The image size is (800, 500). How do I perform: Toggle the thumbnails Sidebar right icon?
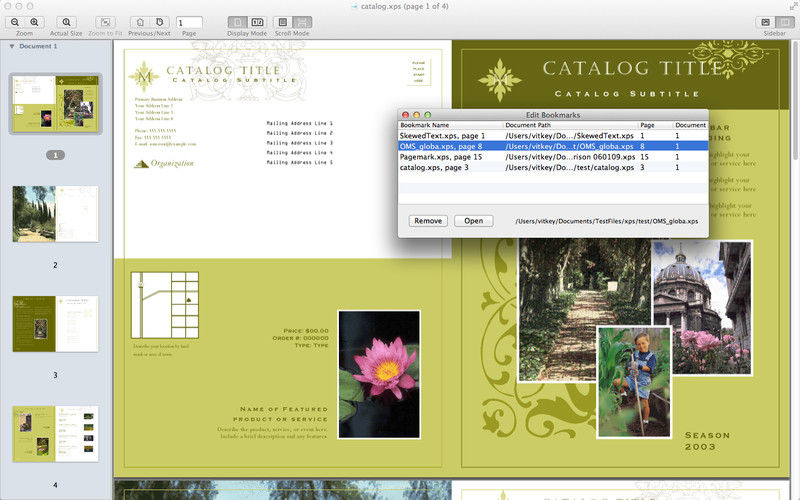785,22
